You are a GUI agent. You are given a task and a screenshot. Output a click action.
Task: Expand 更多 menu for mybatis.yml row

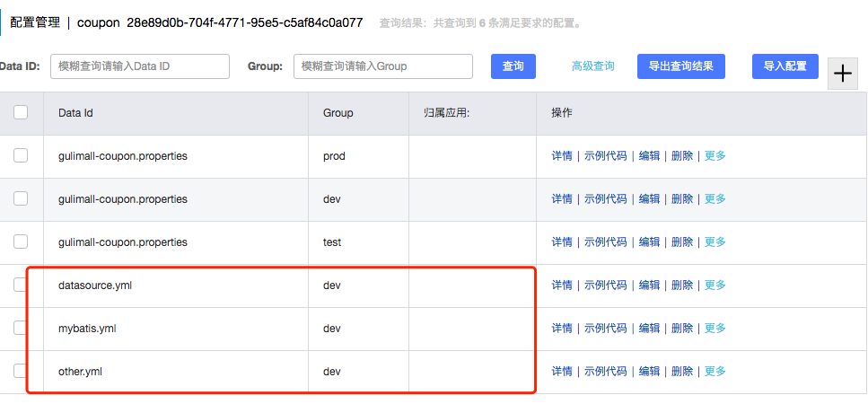point(715,328)
